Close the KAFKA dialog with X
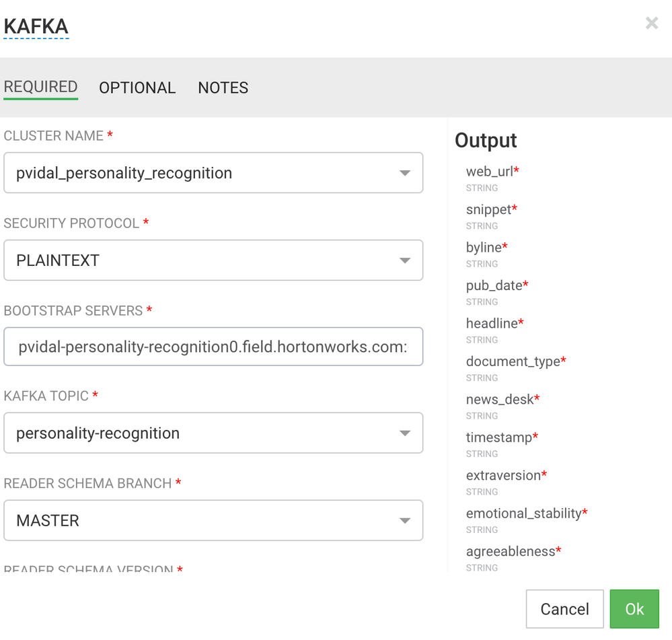The width and height of the screenshot is (672, 640). [x=651, y=24]
